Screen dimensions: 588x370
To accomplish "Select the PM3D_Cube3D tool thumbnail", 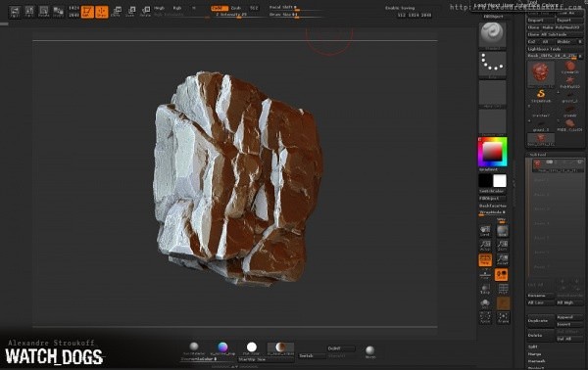I will (569, 124).
